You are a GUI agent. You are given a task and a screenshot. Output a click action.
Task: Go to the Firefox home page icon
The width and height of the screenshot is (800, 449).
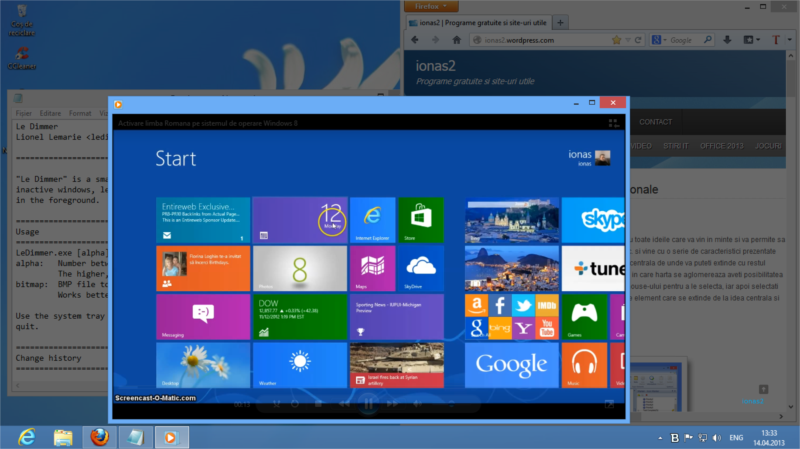coord(457,40)
